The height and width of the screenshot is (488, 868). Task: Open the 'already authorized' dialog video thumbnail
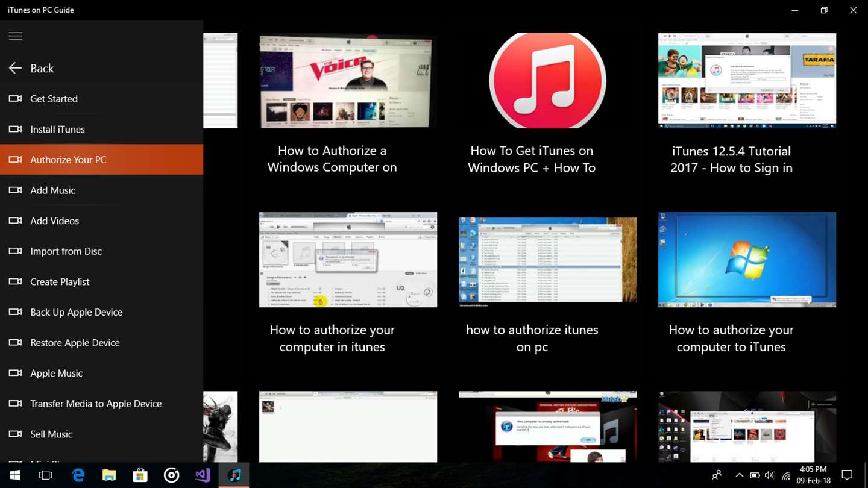[x=547, y=427]
